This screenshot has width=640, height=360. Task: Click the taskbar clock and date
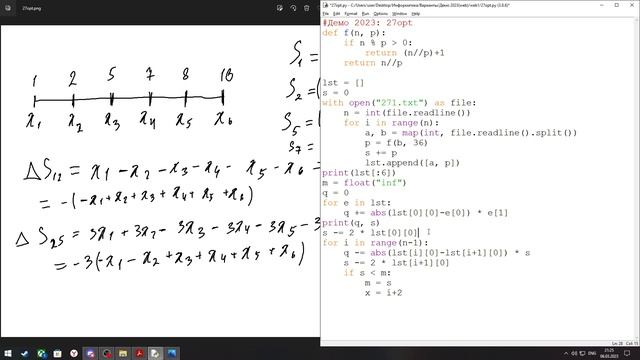(x=609, y=353)
